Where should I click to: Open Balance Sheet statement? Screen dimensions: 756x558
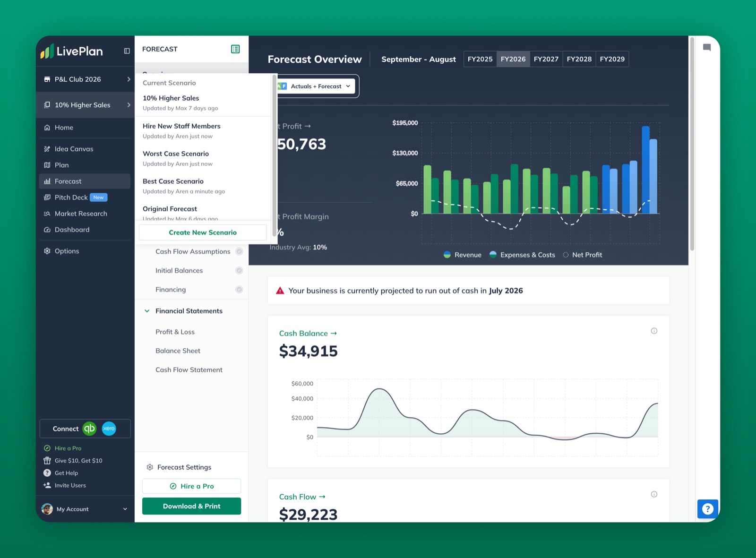(x=178, y=351)
